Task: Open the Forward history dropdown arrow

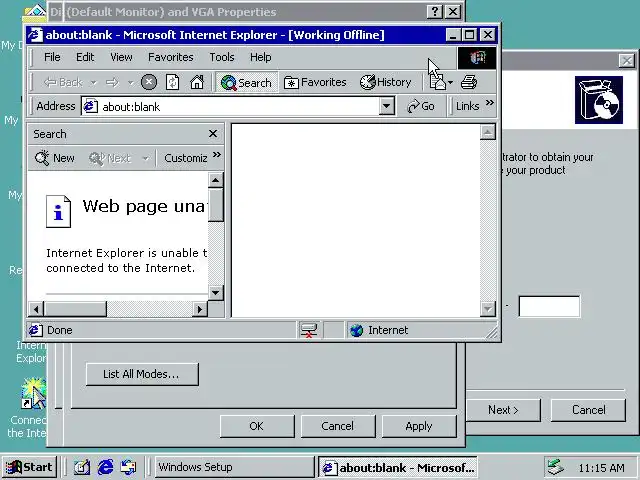Action: pyautogui.click(x=131, y=83)
